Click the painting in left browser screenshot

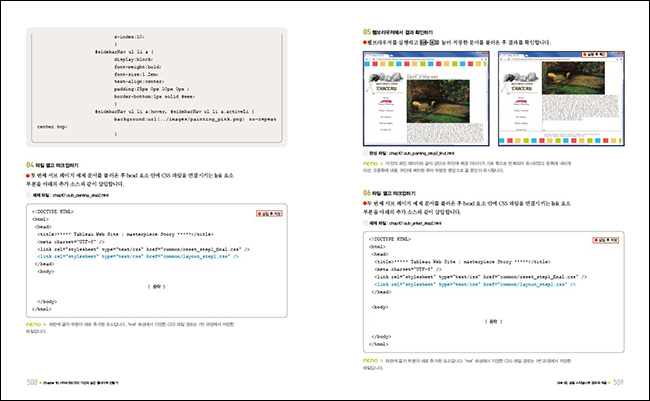(439, 102)
